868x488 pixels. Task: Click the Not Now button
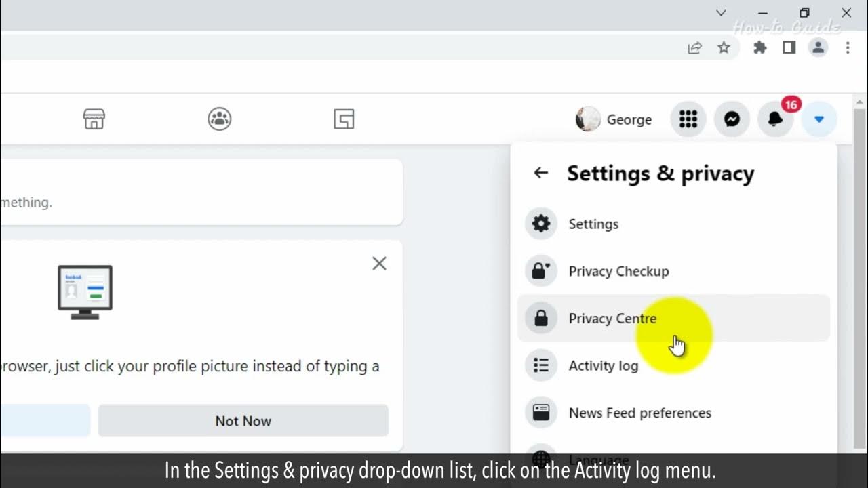tap(243, 421)
